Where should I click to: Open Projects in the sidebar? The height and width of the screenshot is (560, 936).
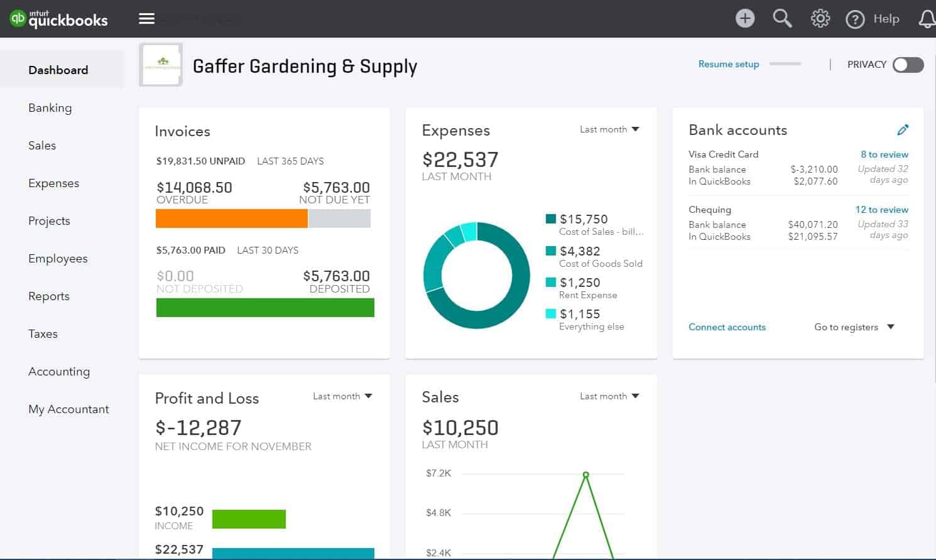(49, 221)
